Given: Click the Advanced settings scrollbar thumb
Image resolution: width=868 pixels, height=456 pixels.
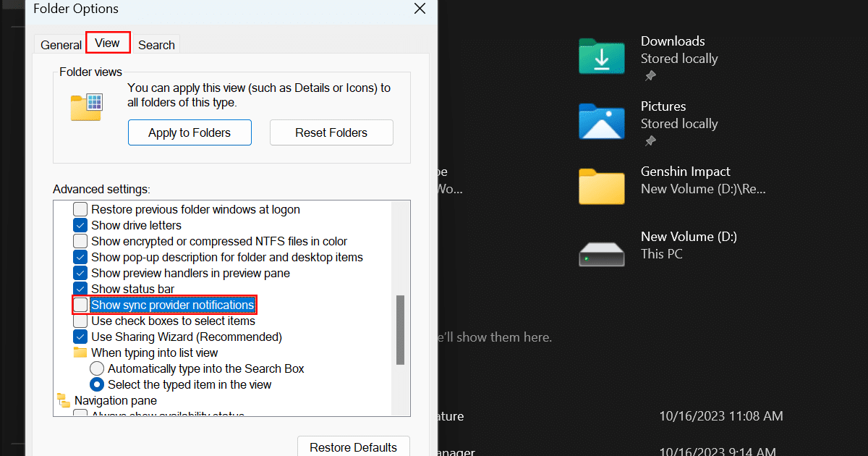Looking at the screenshot, I should [400, 329].
